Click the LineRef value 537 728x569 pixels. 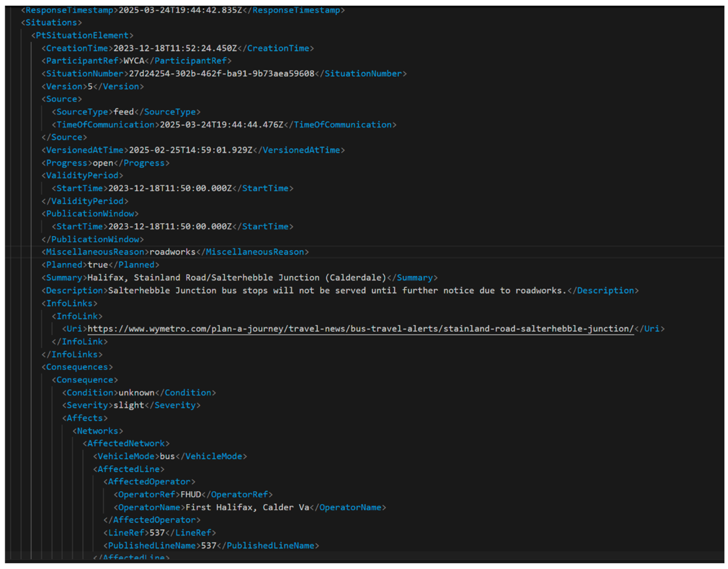[x=157, y=533]
